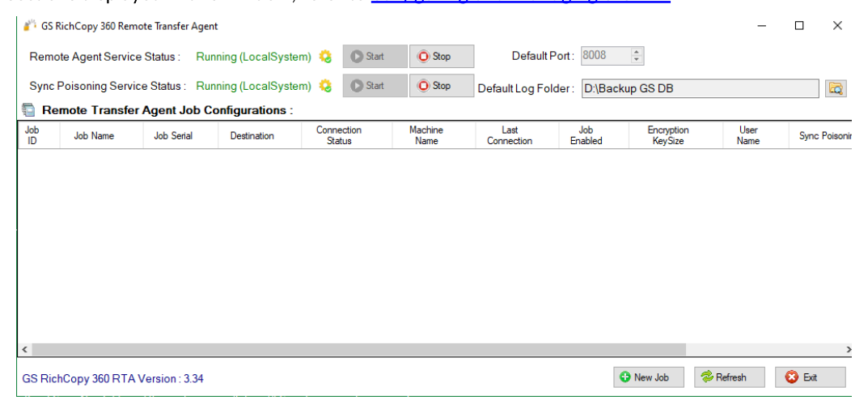868x413 pixels.
Task: Click the left arrow of the horizontal scrollbar
Action: tap(24, 349)
